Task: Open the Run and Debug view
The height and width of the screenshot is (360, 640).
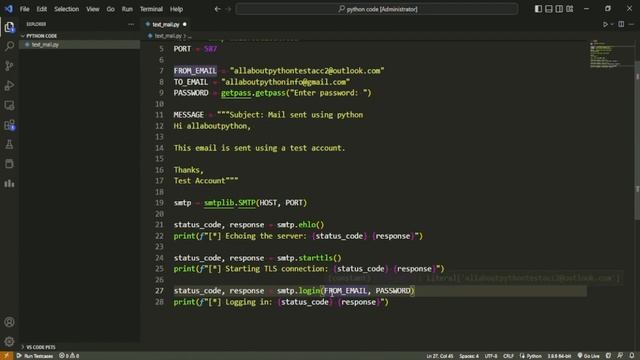Action: [9, 85]
